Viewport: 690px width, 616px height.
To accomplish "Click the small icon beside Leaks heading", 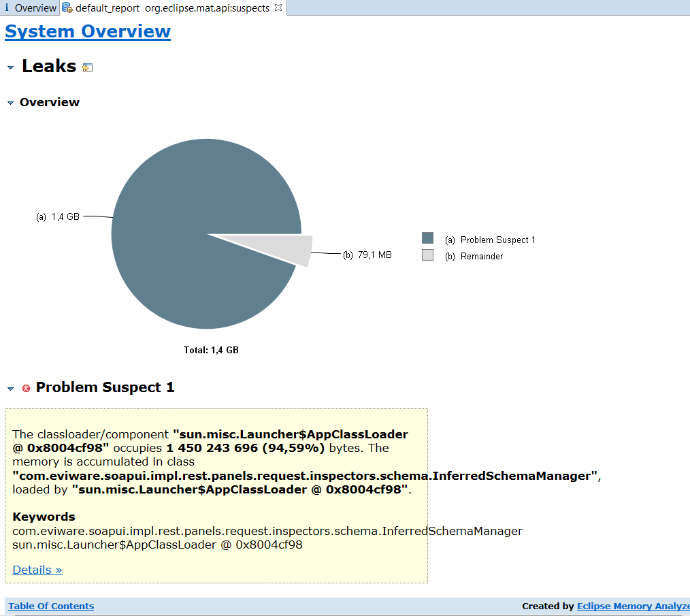I will click(87, 67).
